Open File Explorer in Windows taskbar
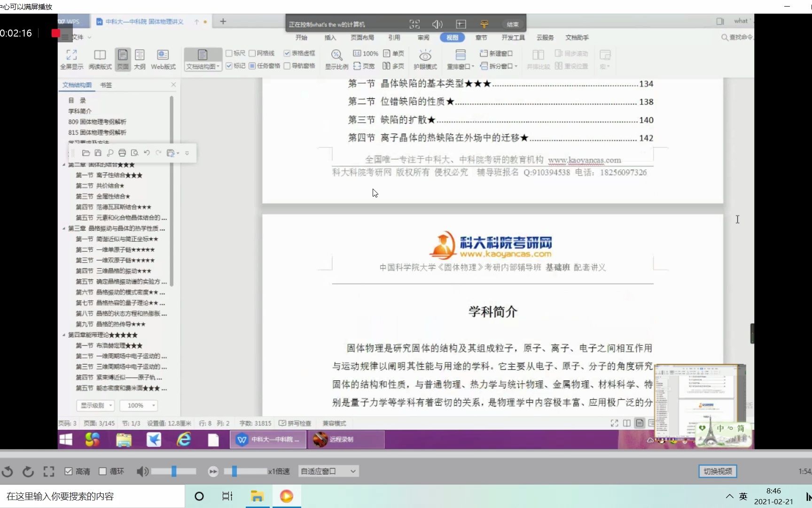This screenshot has width=812, height=508. tap(257, 496)
